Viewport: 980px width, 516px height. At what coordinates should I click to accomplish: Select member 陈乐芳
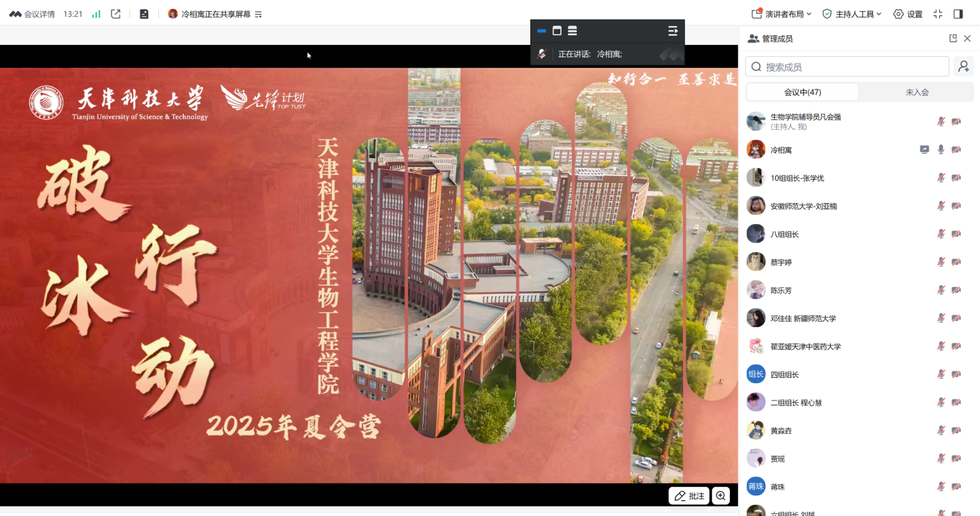point(860,290)
